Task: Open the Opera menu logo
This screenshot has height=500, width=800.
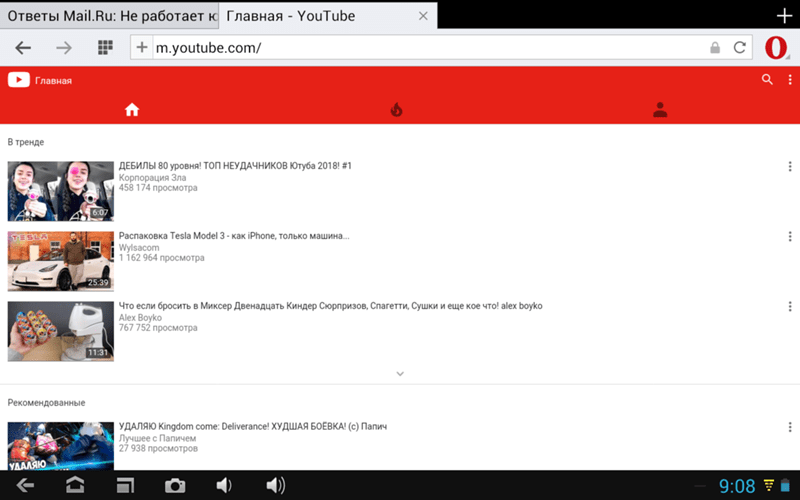Action: point(776,47)
